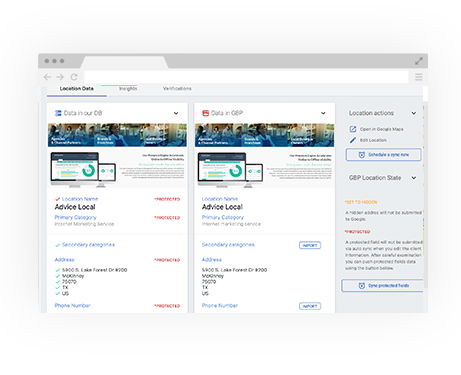The width and height of the screenshot is (461, 375).
Task: Click Secondary categories label in GBP panel
Action: (x=228, y=245)
